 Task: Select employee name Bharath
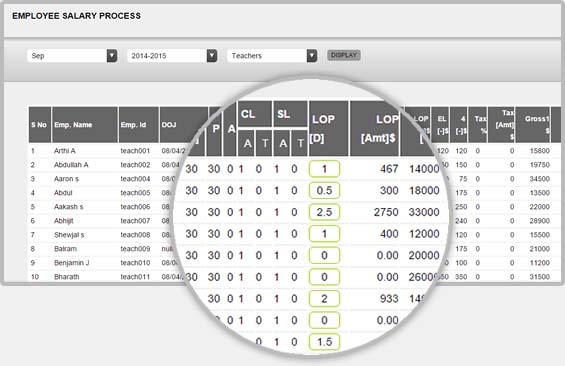[66, 277]
